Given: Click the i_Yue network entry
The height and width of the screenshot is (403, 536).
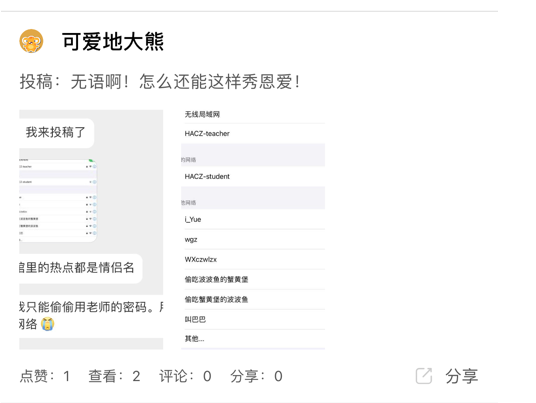Looking at the screenshot, I should point(253,219).
